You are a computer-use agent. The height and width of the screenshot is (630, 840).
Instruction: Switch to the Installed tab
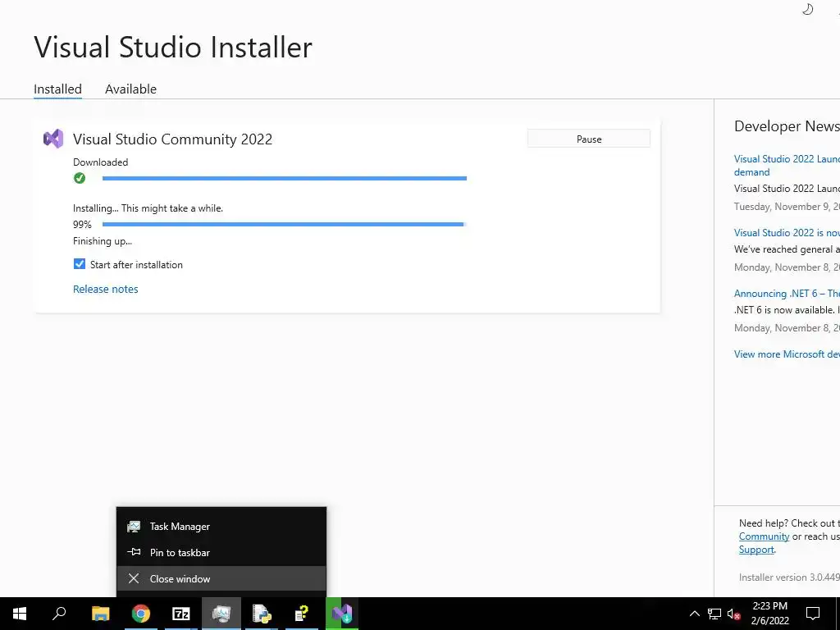58,89
